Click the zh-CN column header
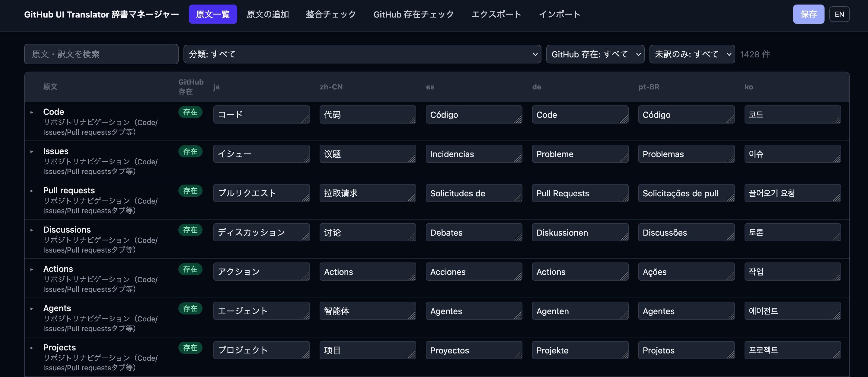This screenshot has width=868, height=377. [x=331, y=87]
